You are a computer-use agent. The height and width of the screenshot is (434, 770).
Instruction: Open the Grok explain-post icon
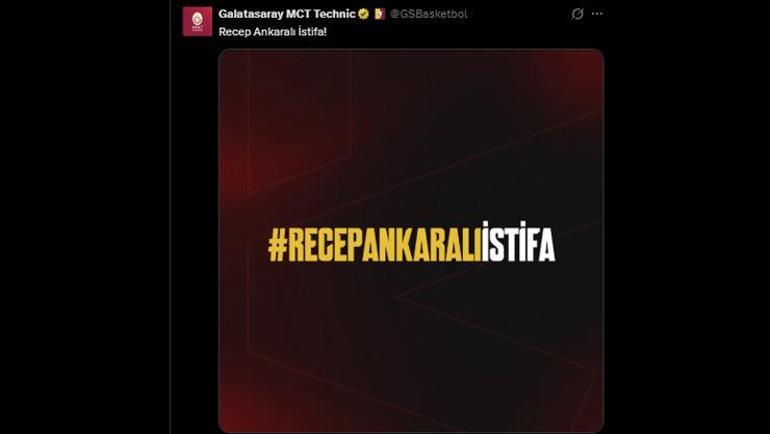tap(578, 14)
